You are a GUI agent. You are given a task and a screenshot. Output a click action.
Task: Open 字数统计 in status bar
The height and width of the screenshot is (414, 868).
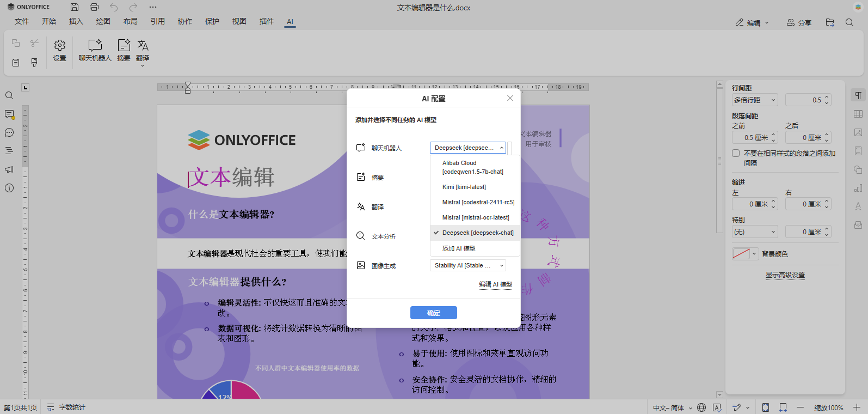(66, 407)
